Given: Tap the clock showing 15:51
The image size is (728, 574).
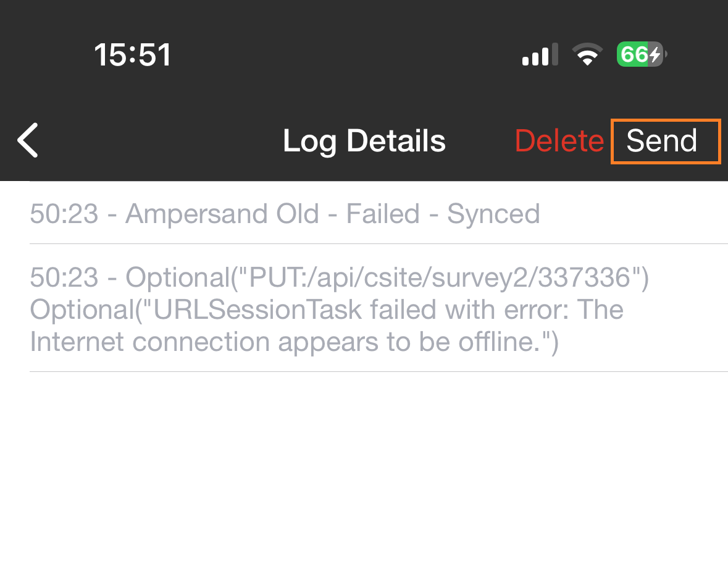Looking at the screenshot, I should tap(133, 54).
